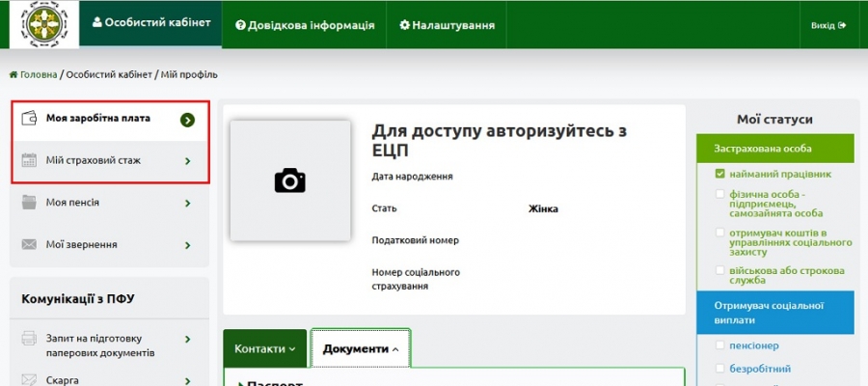Expand the Паспорт section triangle
Screen dimensions: 868x386
coord(241,384)
